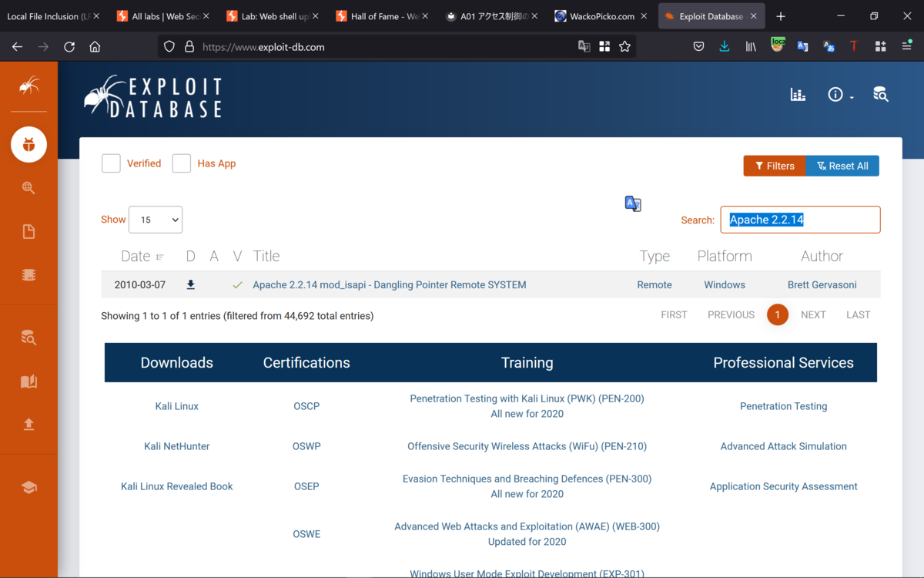The height and width of the screenshot is (578, 924).
Task: Click the translate overlay icon near Search
Action: point(633,203)
